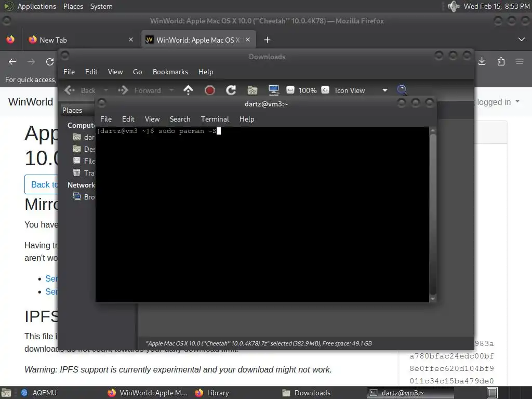Zoom in using the plus icon

325,90
